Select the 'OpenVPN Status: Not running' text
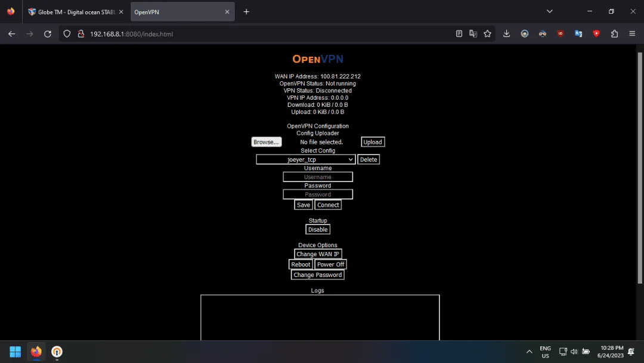The image size is (644, 363). pyautogui.click(x=317, y=84)
